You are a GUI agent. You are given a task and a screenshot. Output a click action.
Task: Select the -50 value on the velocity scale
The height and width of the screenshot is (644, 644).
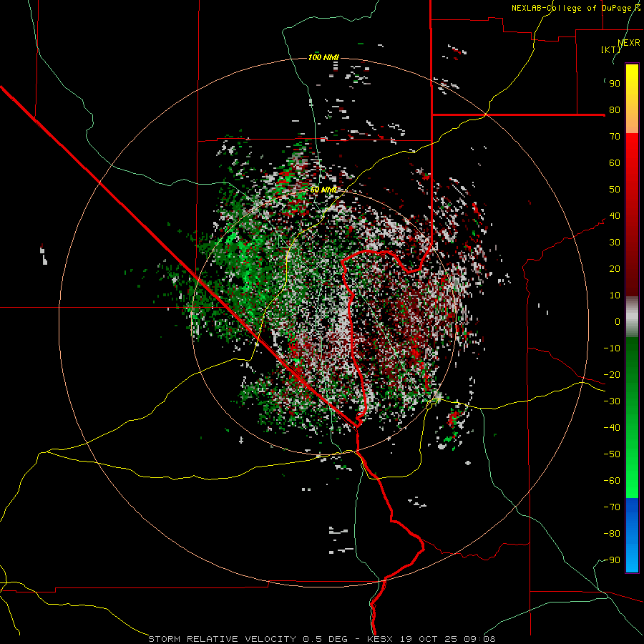pos(612,454)
